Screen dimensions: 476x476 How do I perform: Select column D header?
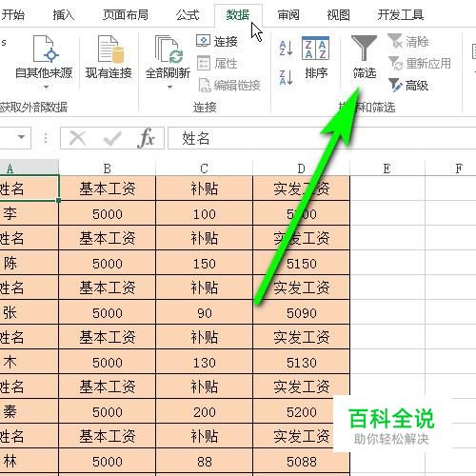(x=301, y=169)
